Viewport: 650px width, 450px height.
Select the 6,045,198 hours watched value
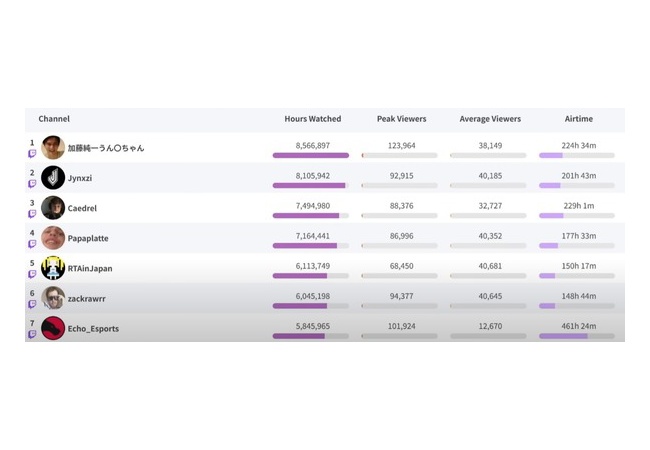pos(313,296)
